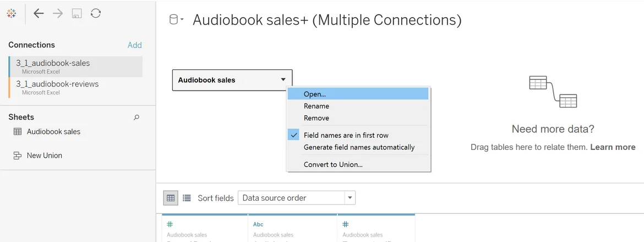
Task: Switch to data grid preview view
Action: pos(171,198)
